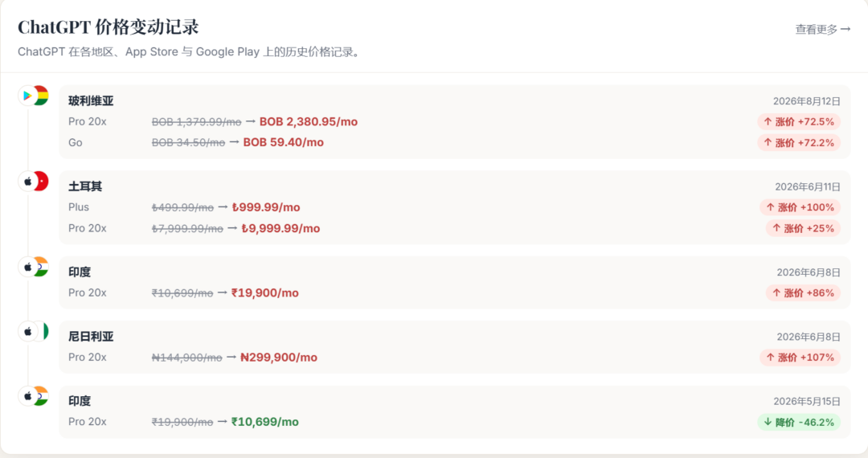Image resolution: width=868 pixels, height=458 pixels.
Task: Click the 涨价 +107% badge
Action: pyautogui.click(x=800, y=358)
